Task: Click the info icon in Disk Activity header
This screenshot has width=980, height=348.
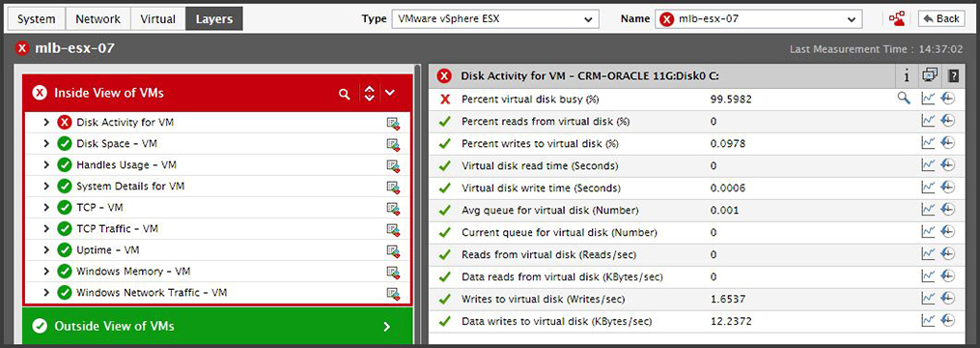Action: tap(907, 76)
